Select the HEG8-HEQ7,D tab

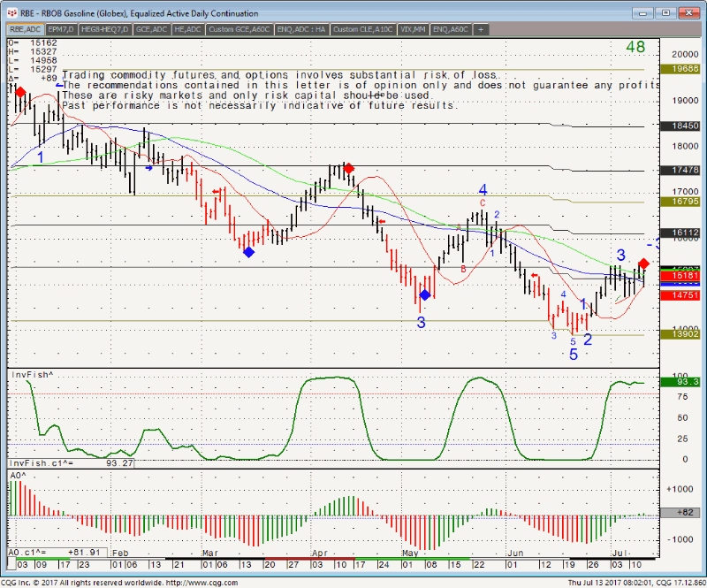[105, 29]
